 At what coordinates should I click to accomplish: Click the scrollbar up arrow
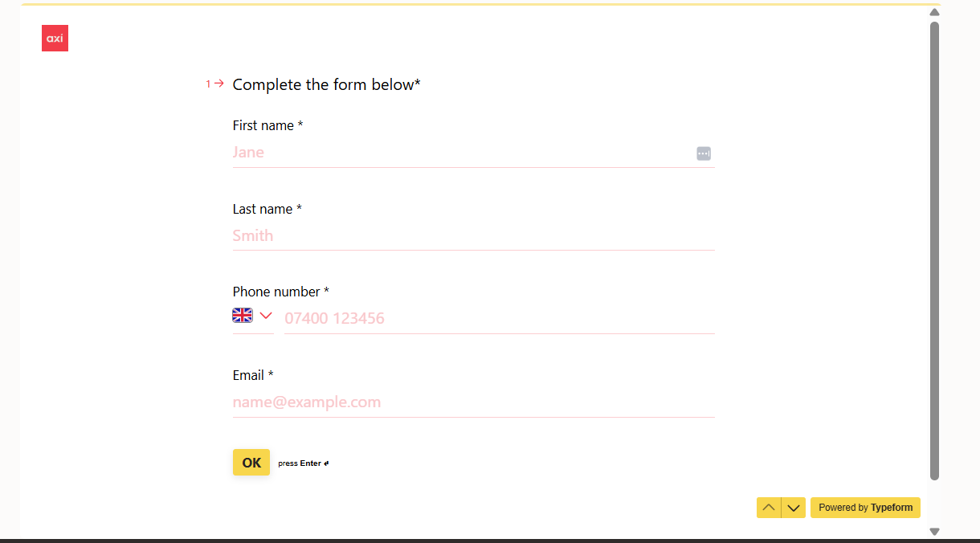(934, 12)
